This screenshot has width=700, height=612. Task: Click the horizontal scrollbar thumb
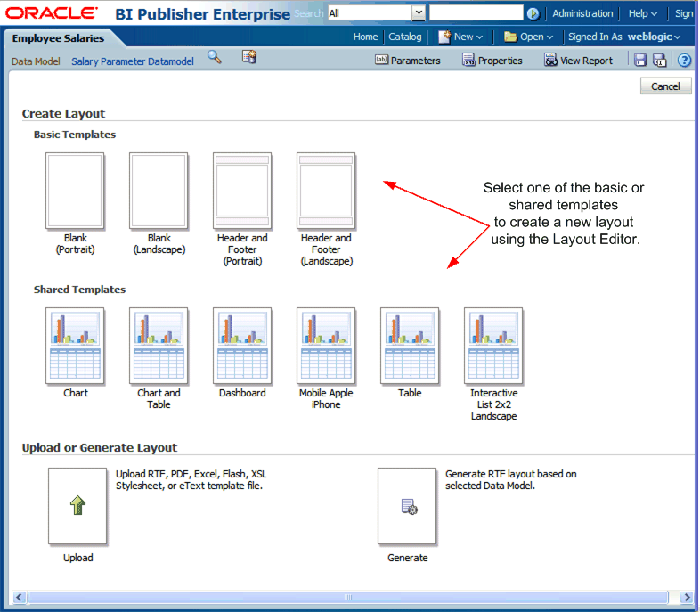click(348, 597)
